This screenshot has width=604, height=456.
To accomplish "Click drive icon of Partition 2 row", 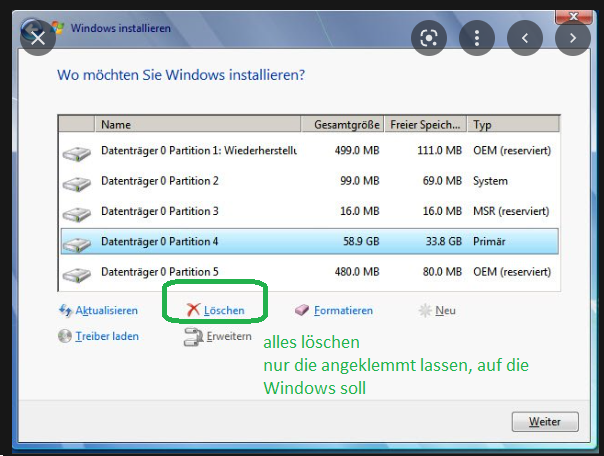I will [77, 184].
